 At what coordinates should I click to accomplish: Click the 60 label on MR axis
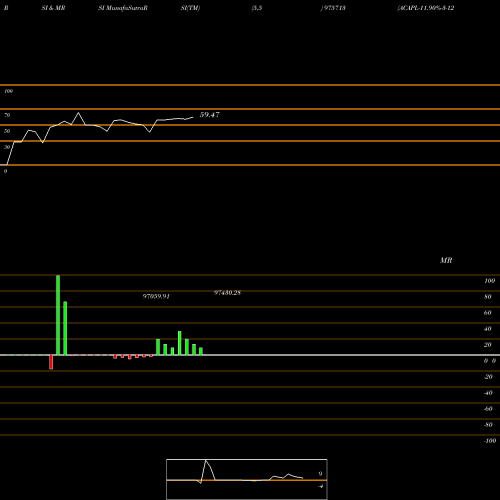tap(488, 313)
